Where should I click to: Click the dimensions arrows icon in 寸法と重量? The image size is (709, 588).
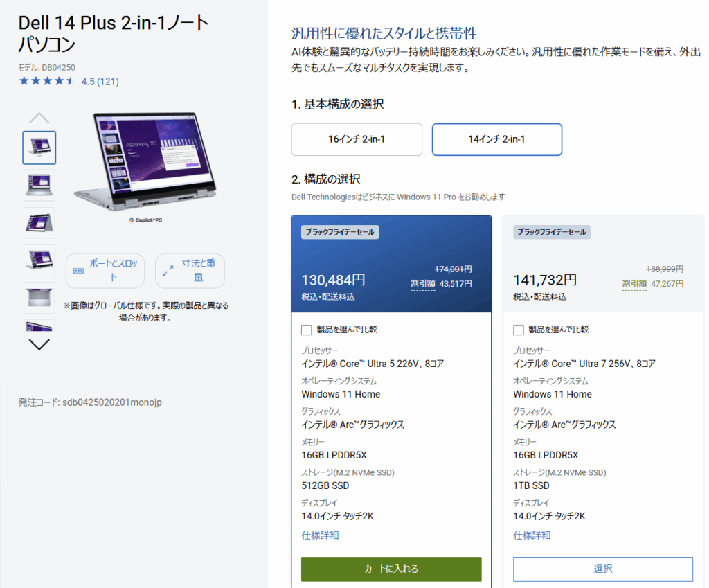click(x=168, y=271)
